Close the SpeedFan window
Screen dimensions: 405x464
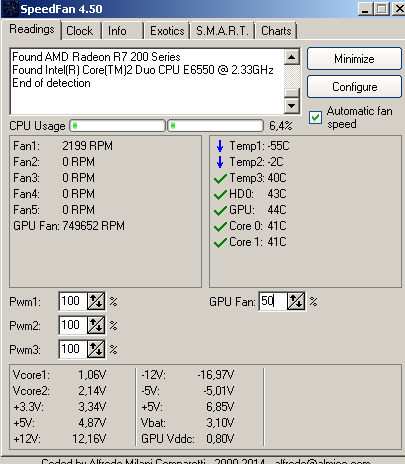tap(399, 9)
